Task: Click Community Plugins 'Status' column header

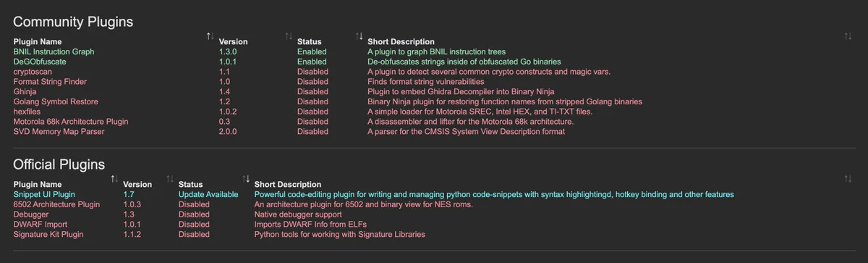Action: [310, 42]
